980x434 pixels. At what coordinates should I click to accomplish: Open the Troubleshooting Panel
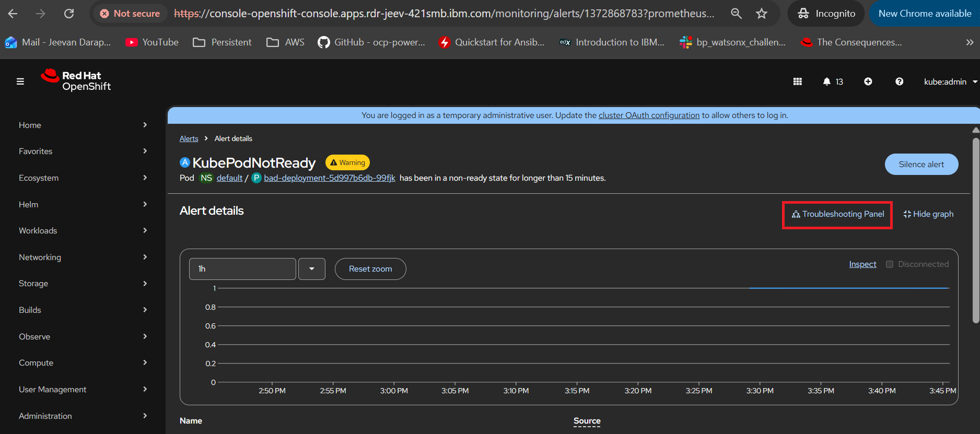tap(838, 214)
